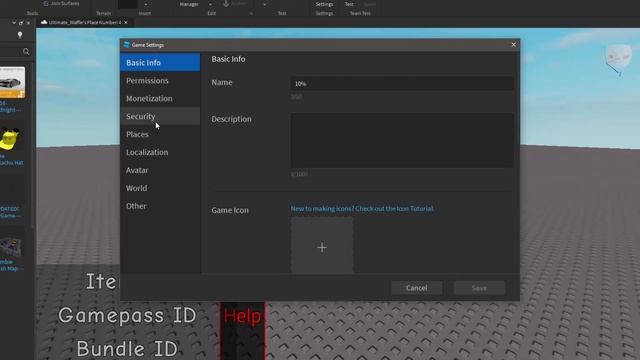Expand the toolbox panel dropdown arrow
The image size is (640, 360).
coord(14,23)
